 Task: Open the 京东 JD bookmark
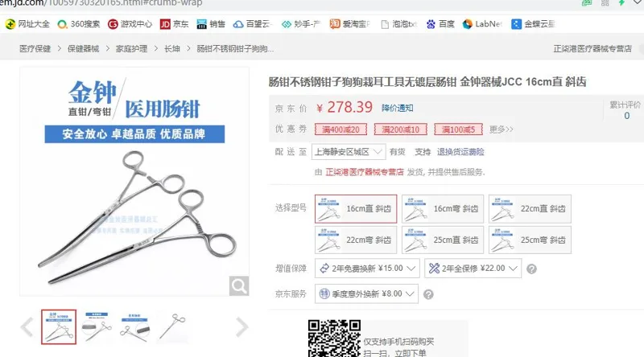tap(174, 24)
